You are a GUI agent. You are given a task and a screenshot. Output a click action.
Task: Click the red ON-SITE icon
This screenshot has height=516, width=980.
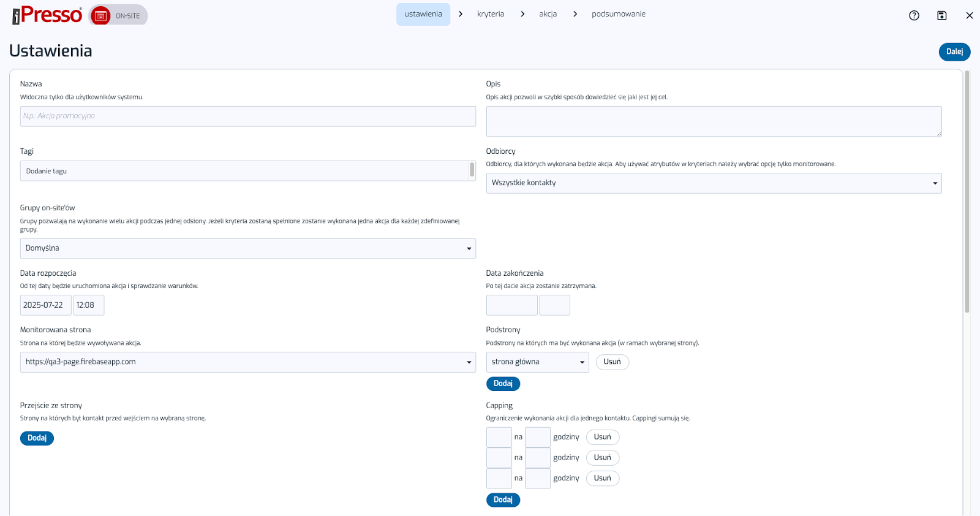[100, 15]
